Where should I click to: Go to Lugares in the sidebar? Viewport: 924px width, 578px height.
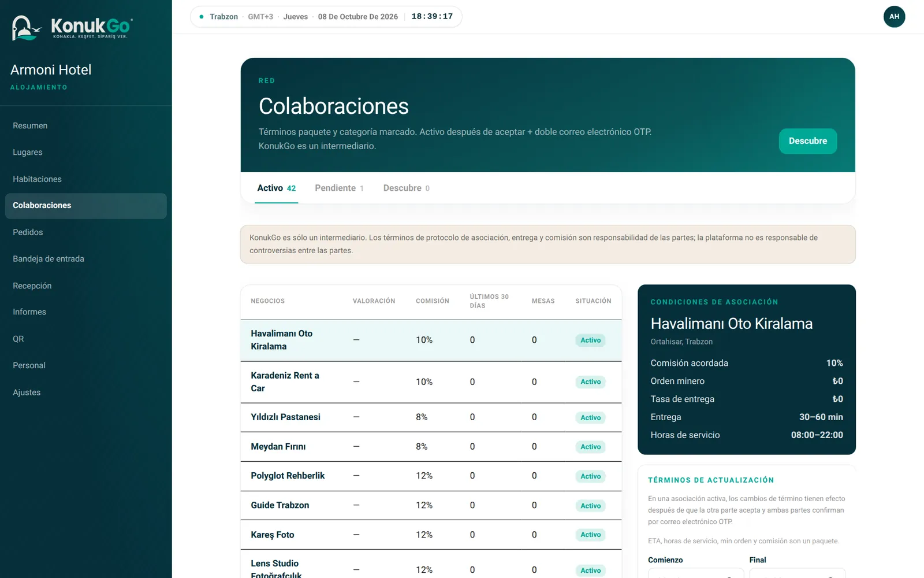86,152
